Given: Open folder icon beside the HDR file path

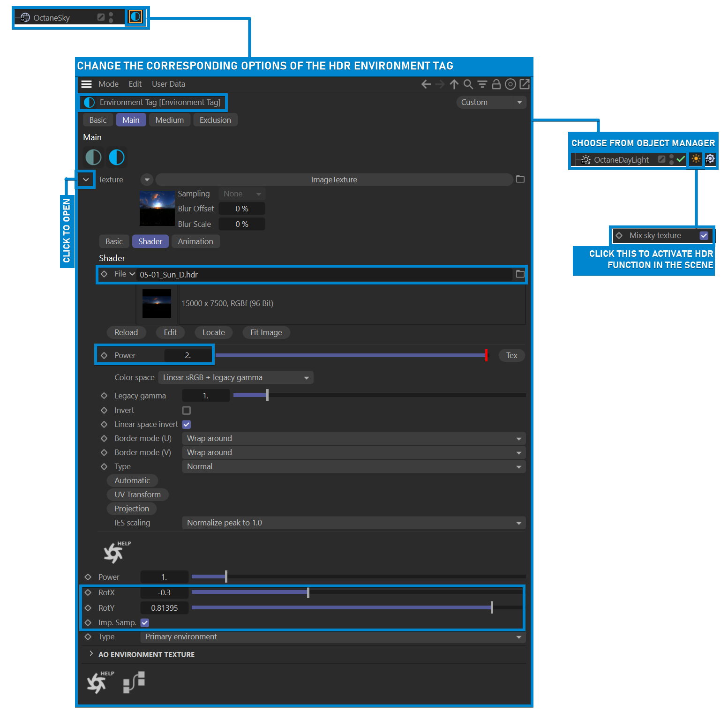Looking at the screenshot, I should pyautogui.click(x=520, y=274).
